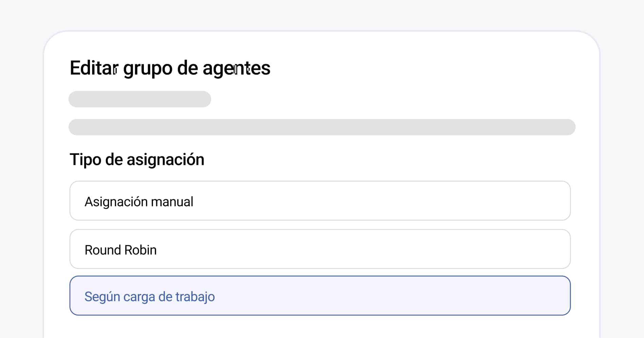Click the word agentes in the title
This screenshot has height=338, width=644.
pyautogui.click(x=236, y=68)
